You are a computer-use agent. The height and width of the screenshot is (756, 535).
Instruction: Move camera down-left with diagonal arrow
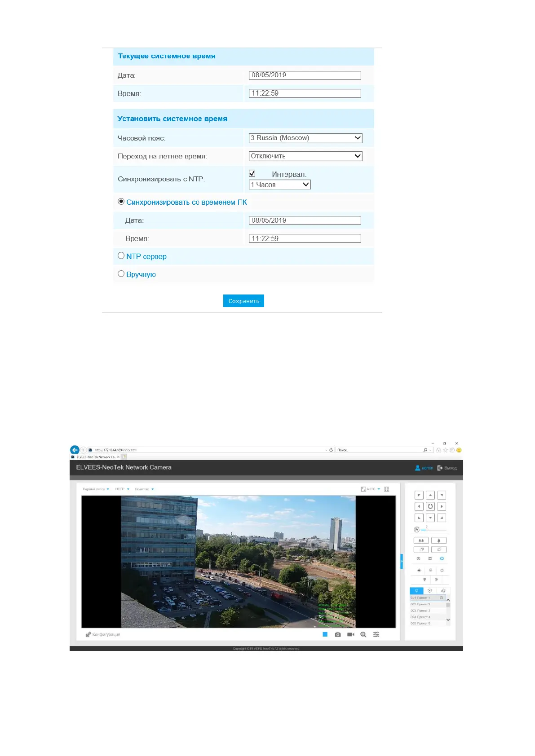(x=419, y=518)
